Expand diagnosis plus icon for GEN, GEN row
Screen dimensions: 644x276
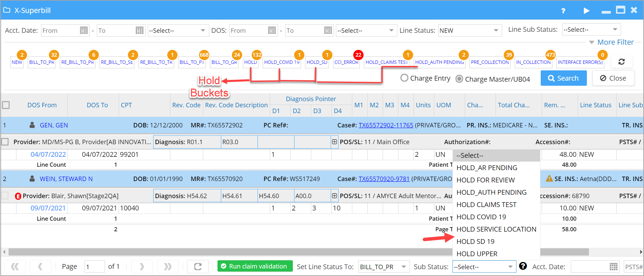[334, 142]
